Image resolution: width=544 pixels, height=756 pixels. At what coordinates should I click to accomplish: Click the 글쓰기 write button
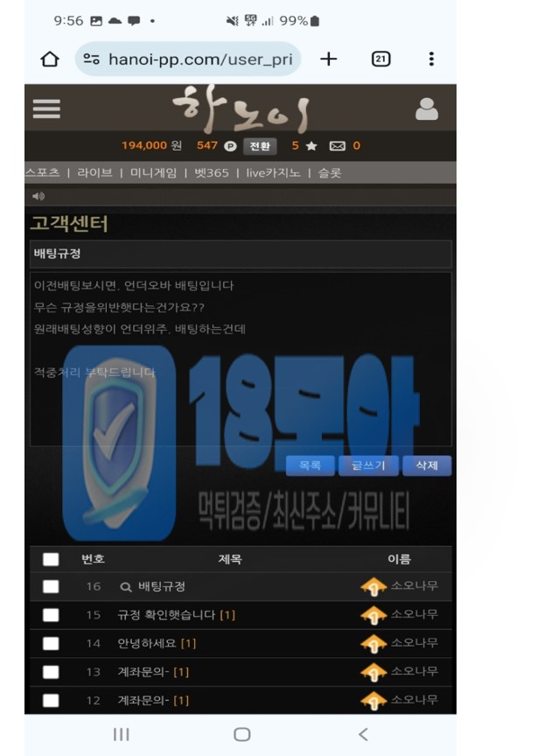(368, 465)
